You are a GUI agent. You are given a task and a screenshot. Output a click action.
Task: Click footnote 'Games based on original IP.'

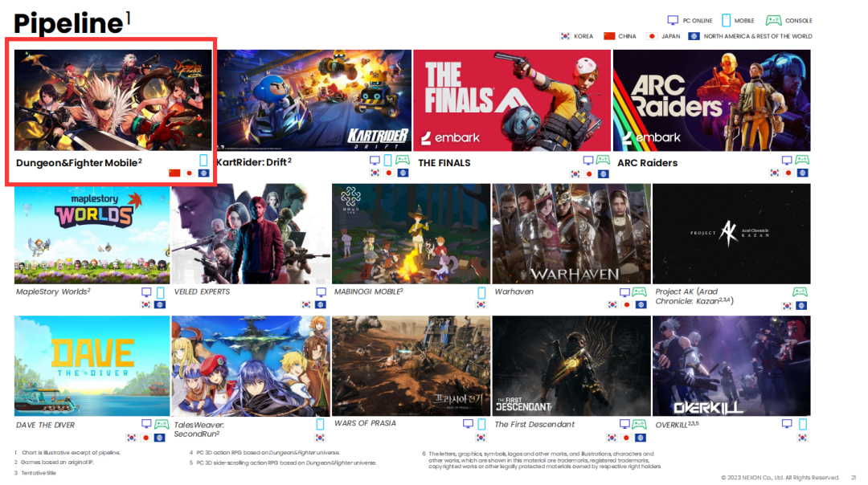(x=57, y=463)
